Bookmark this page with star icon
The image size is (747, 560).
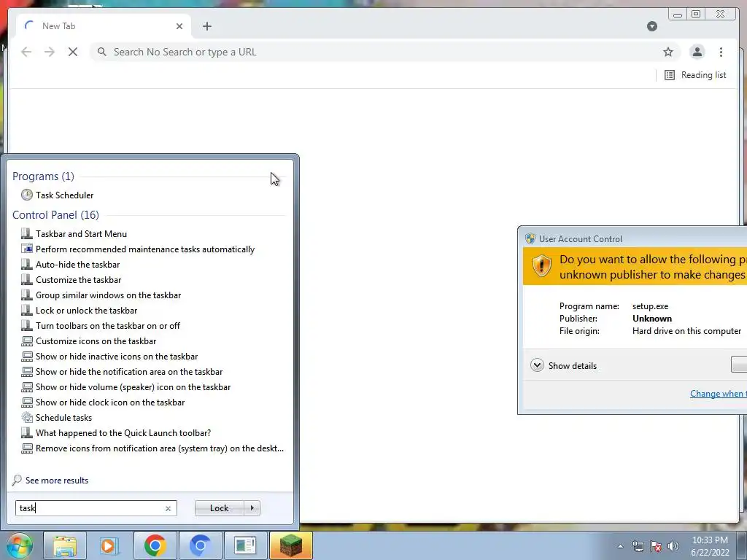tap(668, 52)
